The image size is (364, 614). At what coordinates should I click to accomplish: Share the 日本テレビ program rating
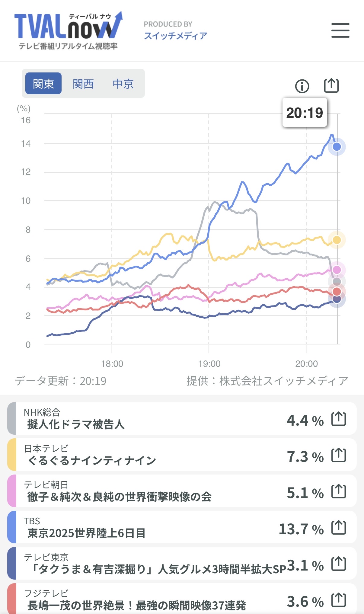point(338,455)
